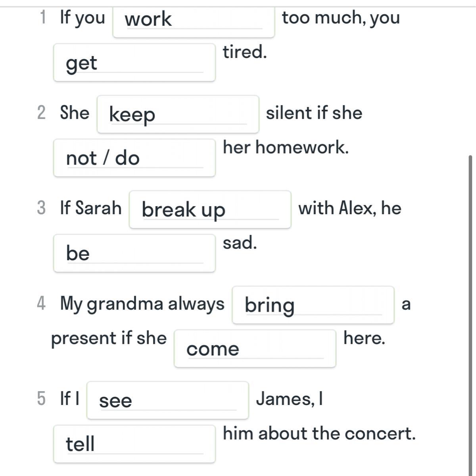Focus the 'break up' input field
Screen dimensions: 476x476
(x=210, y=209)
